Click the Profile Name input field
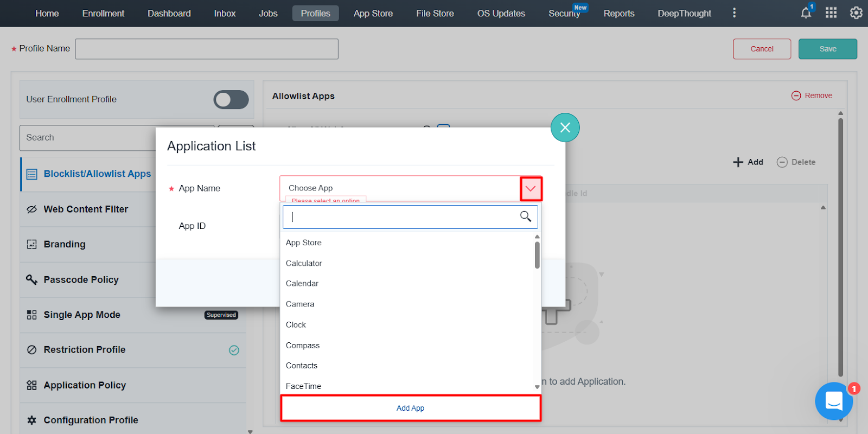This screenshot has height=434, width=868. [x=207, y=49]
